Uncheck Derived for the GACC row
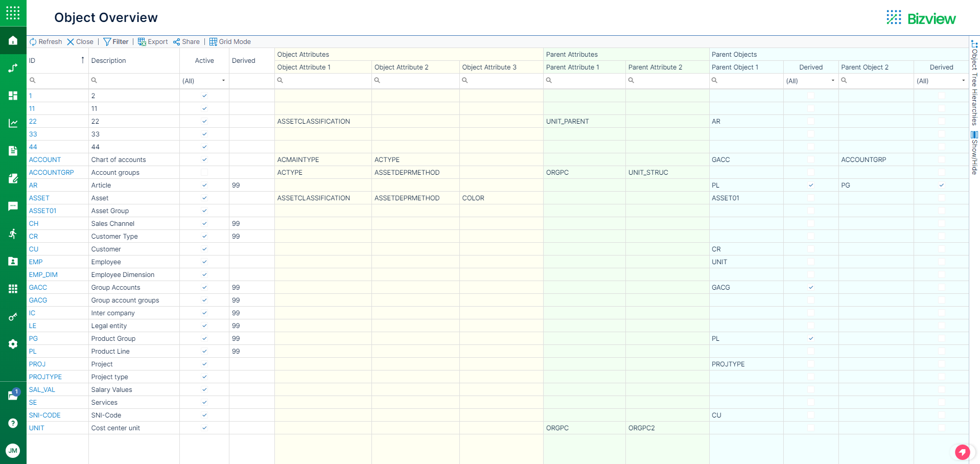 (810, 287)
